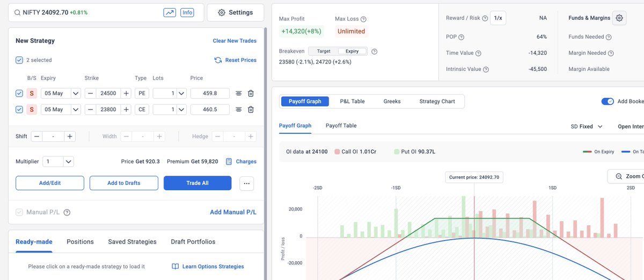Toggle the S buy/sell badge for 23800 CE

click(32, 110)
